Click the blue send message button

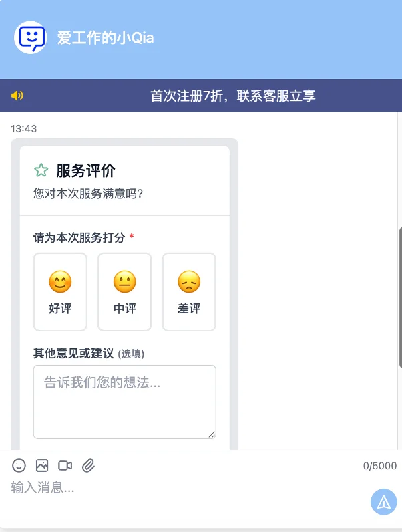point(383,502)
